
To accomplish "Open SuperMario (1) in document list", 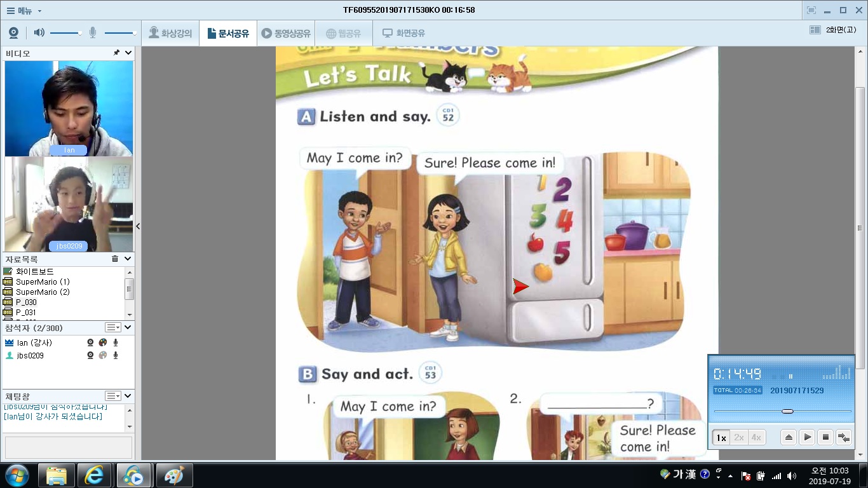I will 43,281.
